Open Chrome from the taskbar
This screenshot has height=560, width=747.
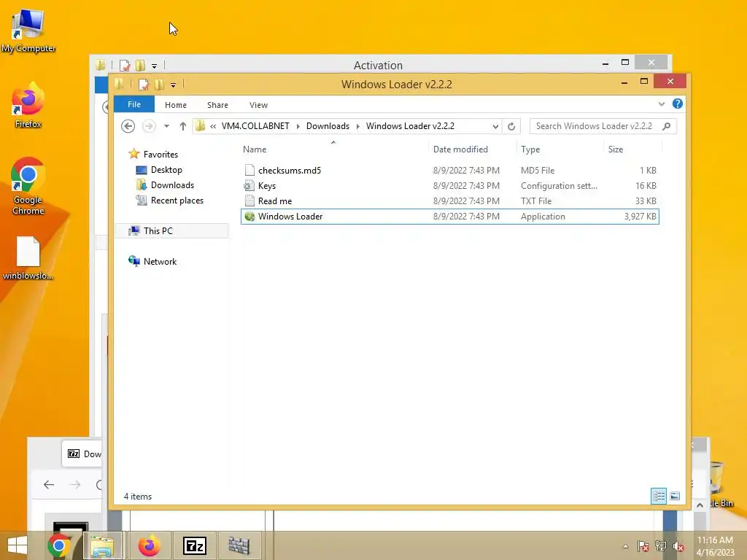[x=59, y=545]
